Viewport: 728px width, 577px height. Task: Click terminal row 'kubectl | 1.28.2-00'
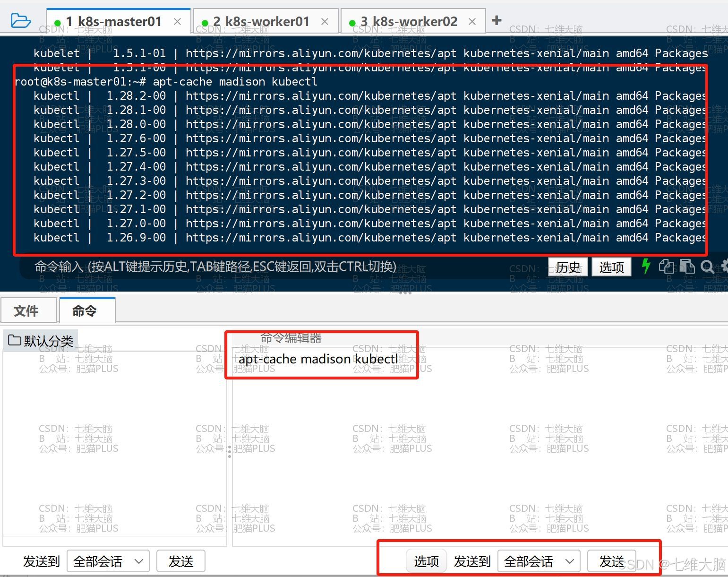click(370, 96)
